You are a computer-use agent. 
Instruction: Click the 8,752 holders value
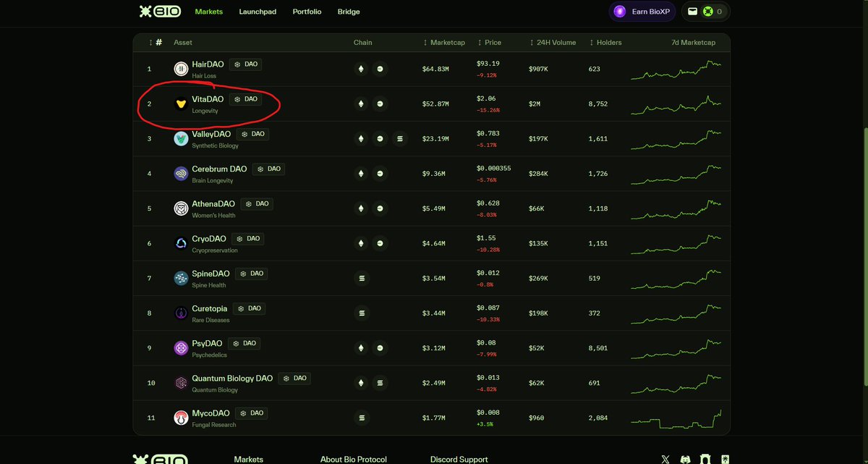tap(598, 104)
